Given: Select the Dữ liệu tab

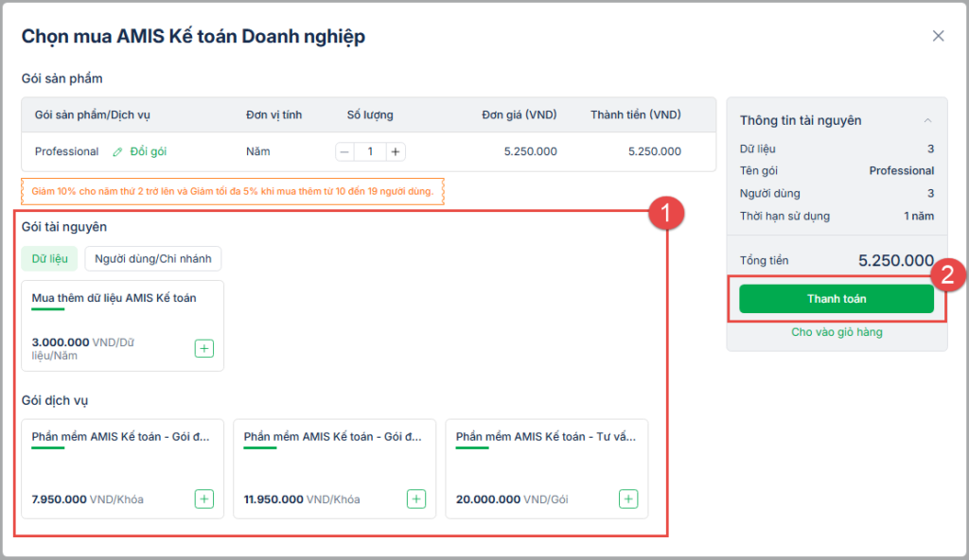Looking at the screenshot, I should click(x=49, y=258).
